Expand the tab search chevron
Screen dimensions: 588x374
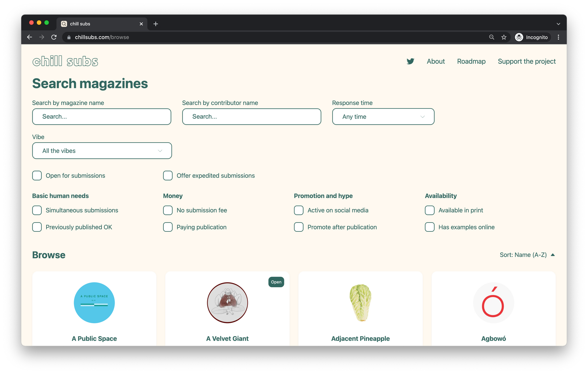point(558,24)
